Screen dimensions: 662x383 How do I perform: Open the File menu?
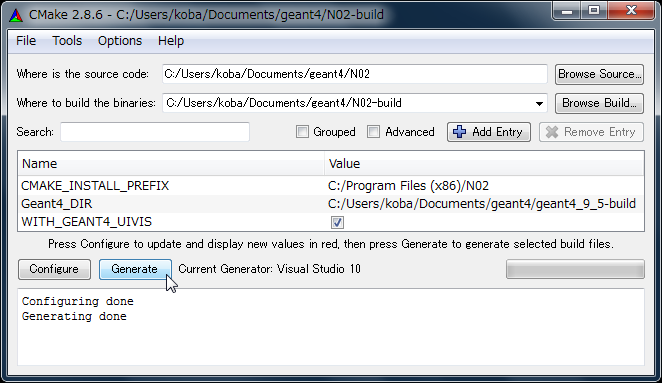pyautogui.click(x=26, y=41)
